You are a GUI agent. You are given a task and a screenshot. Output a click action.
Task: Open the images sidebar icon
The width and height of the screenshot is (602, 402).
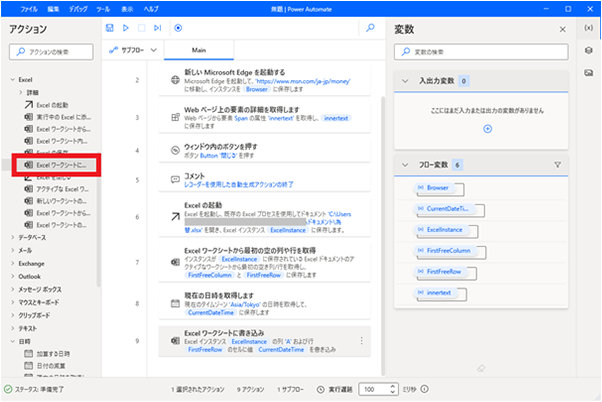(589, 73)
